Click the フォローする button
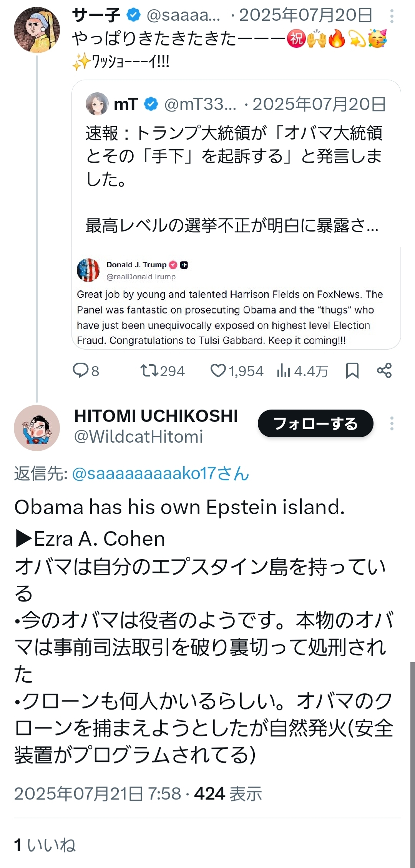This screenshot has height=868, width=415. [315, 423]
